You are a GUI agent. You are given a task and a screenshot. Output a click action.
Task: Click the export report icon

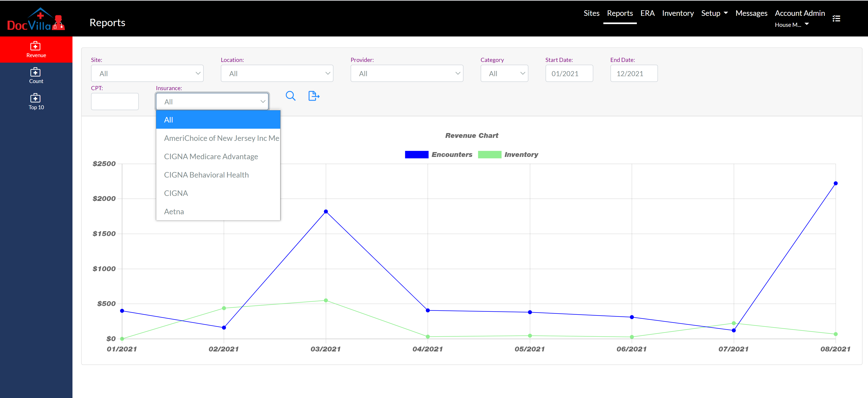click(313, 96)
